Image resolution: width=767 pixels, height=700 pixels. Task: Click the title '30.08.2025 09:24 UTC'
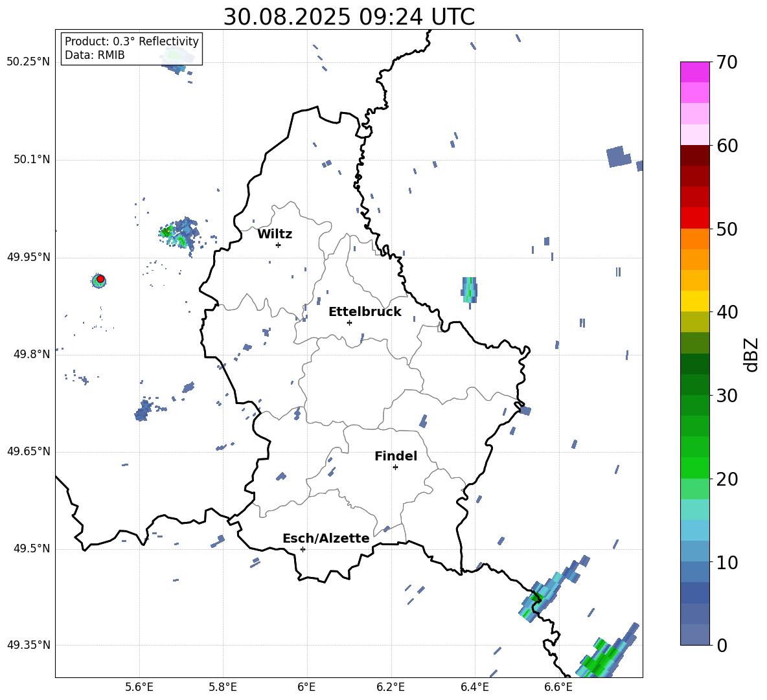pos(349,17)
